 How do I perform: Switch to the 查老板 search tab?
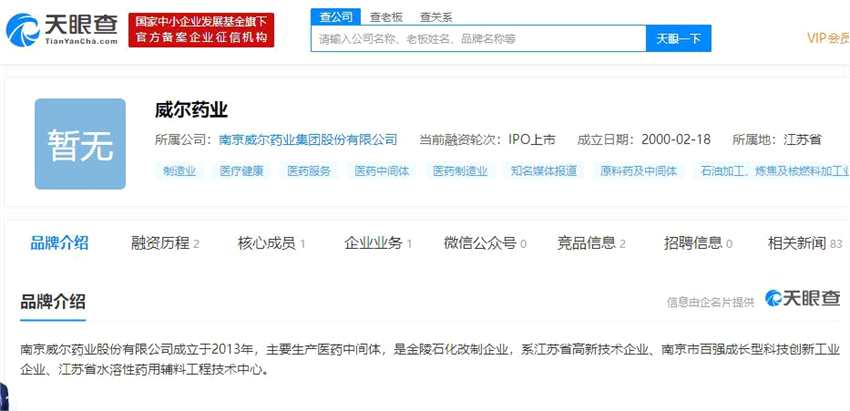[x=386, y=17]
